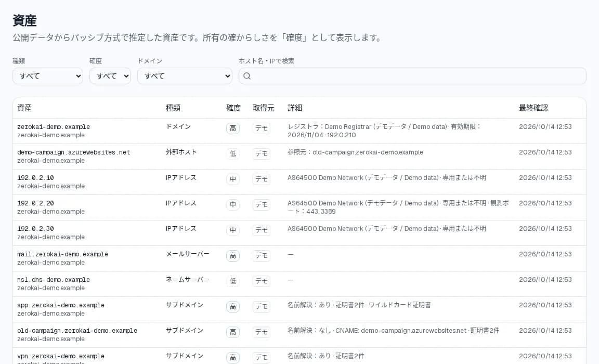Select asset demo-campaign.azurewebsites.net

coord(74,152)
